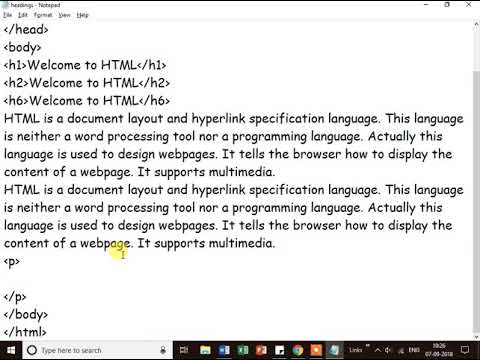This screenshot has width=480, height=360.
Task: Open PowerPoint from the taskbar
Action: click(261, 350)
